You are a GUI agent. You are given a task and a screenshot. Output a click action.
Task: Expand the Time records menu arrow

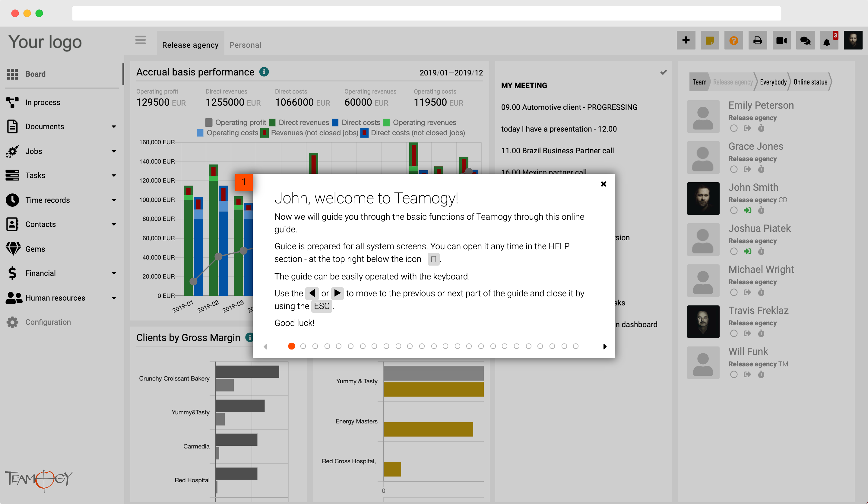(x=114, y=200)
